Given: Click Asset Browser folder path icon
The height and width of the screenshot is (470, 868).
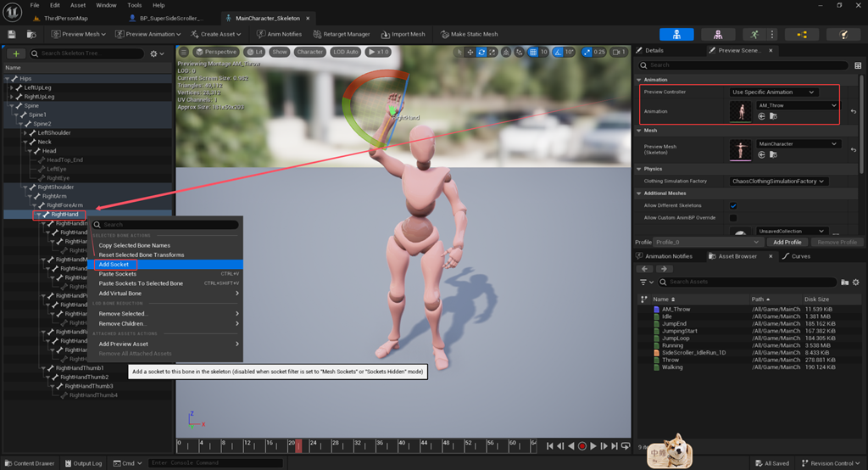Looking at the screenshot, I should point(845,283).
